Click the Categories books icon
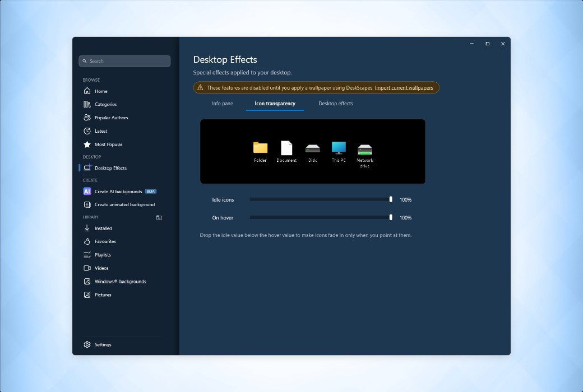This screenshot has height=392, width=583. click(x=87, y=104)
